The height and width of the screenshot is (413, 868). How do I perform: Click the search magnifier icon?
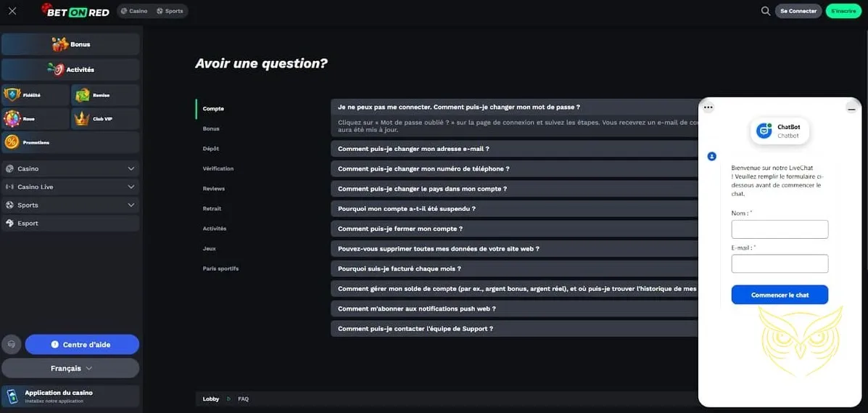click(765, 11)
